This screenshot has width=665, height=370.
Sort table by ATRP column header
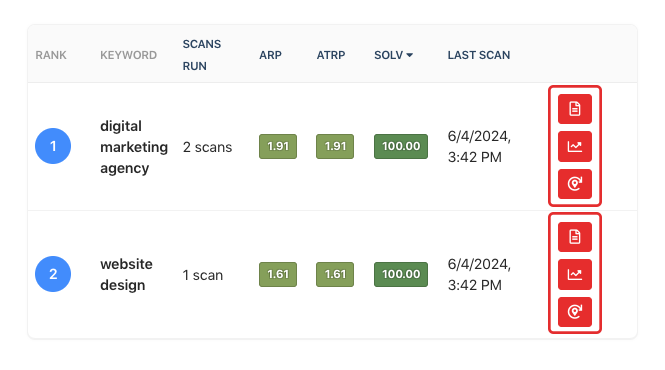point(331,55)
